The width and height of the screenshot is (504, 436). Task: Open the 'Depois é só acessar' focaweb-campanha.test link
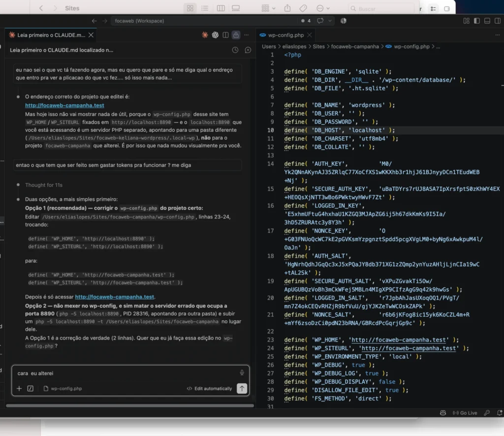[x=114, y=297]
